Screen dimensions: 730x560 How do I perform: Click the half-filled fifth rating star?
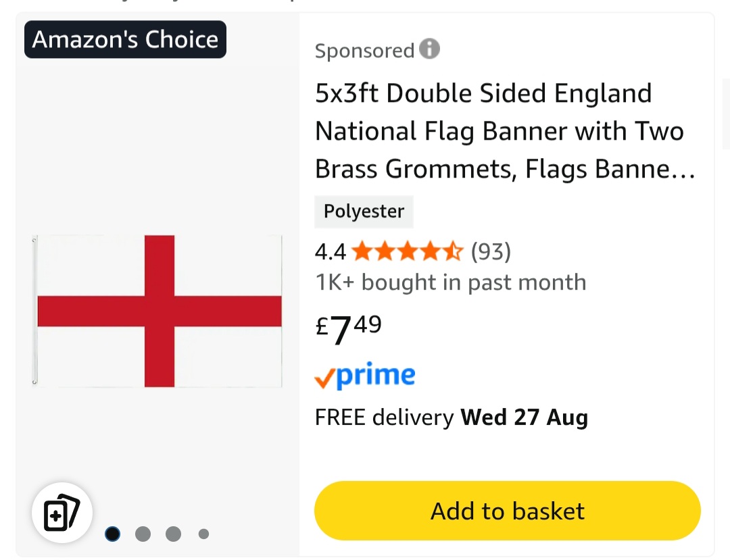[x=454, y=251]
